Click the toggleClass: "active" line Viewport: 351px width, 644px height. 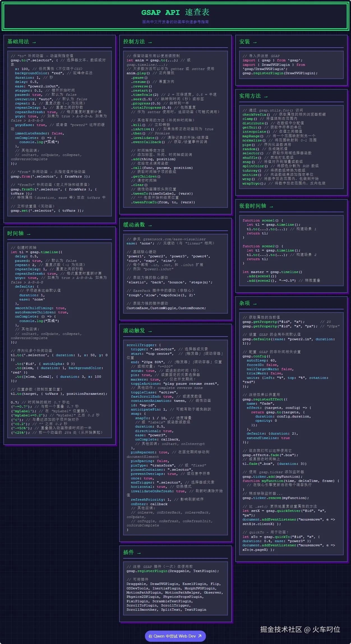pyautogui.click(x=154, y=393)
